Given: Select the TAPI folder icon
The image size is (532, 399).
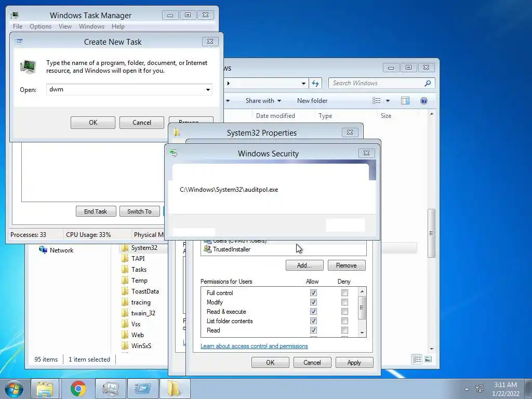Looking at the screenshot, I should coord(125,259).
